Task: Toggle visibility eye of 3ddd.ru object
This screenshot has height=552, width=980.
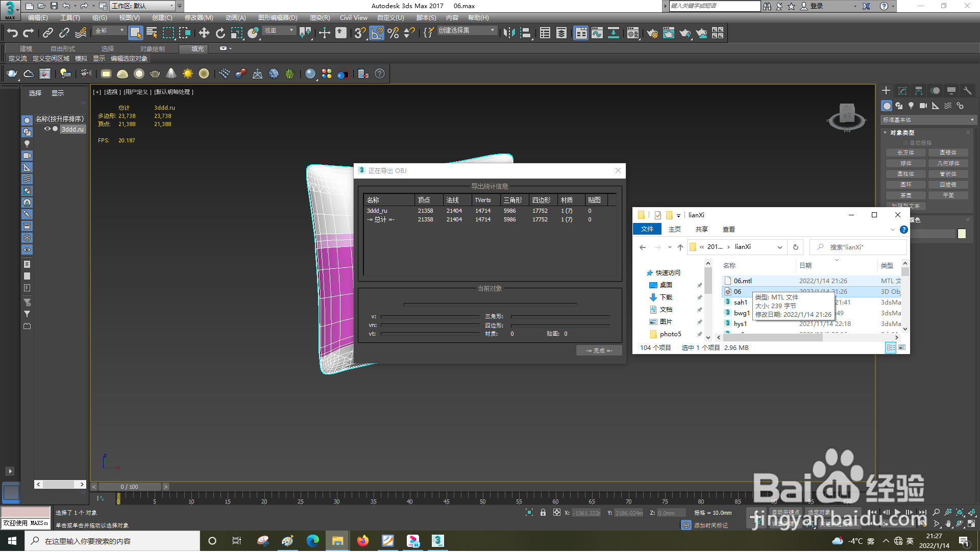Action: click(x=47, y=129)
